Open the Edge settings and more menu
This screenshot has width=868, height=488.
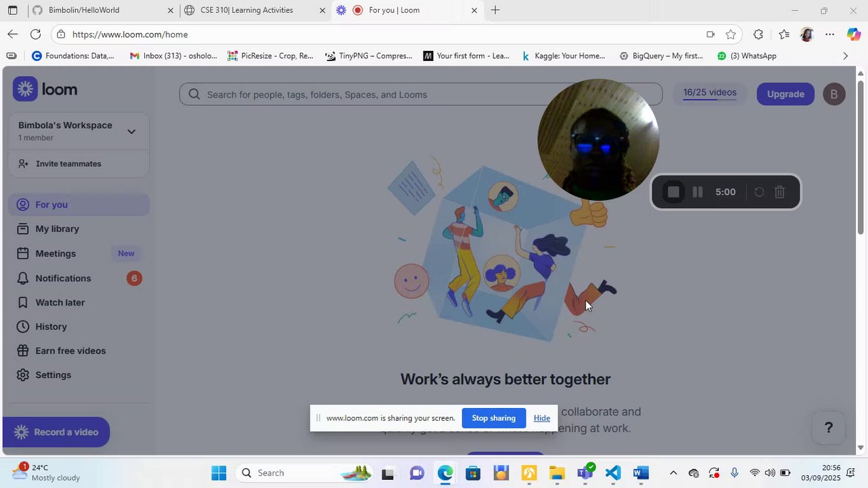pos(830,35)
